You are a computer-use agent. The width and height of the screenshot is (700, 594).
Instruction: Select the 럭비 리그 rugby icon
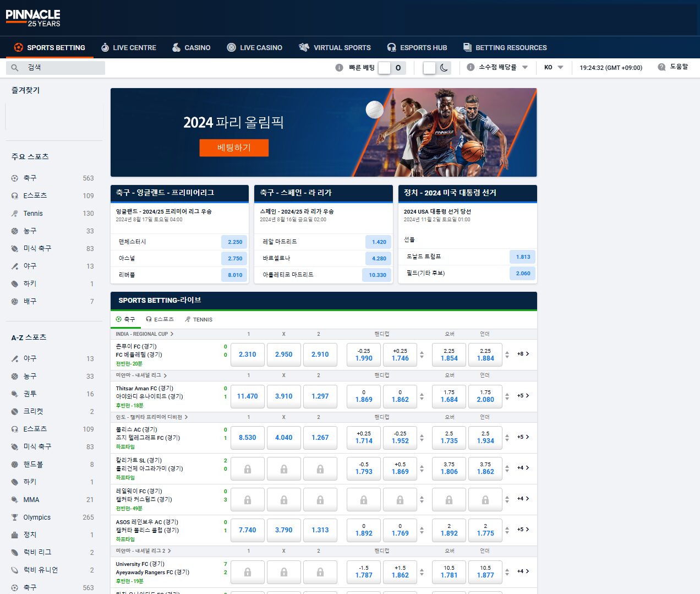click(x=15, y=553)
